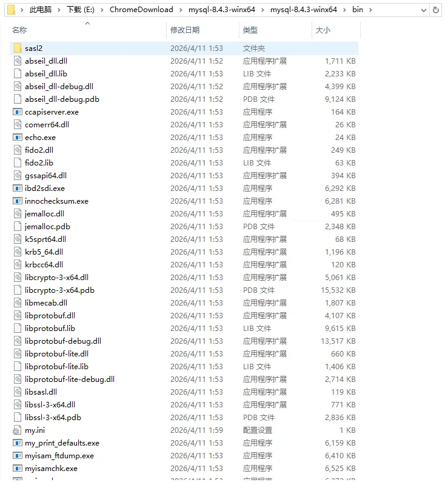Image resolution: width=448 pixels, height=488 pixels.
Task: Open the address bar history dropdown
Action: [x=423, y=10]
